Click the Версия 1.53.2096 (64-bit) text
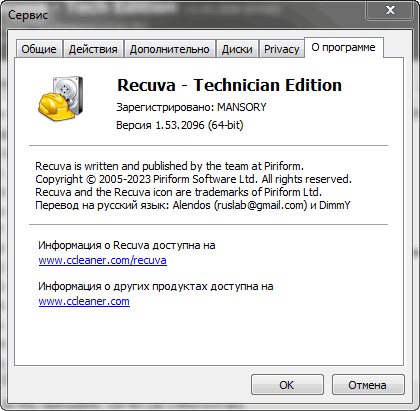The height and width of the screenshot is (411, 420). point(180,125)
